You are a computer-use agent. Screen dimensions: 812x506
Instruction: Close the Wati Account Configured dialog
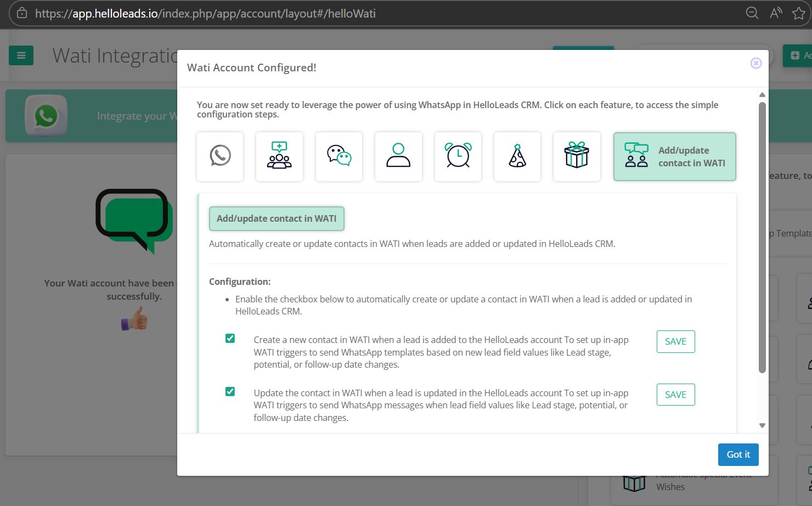pos(756,63)
